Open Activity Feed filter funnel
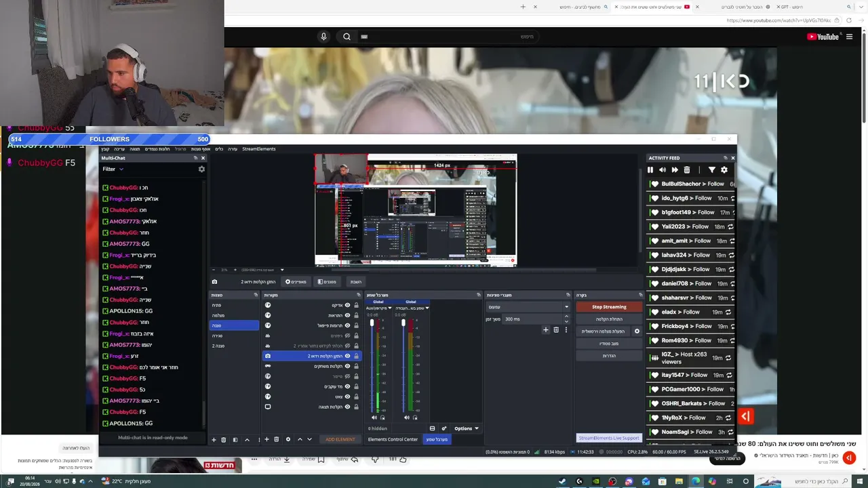The width and height of the screenshot is (868, 488). 711,170
